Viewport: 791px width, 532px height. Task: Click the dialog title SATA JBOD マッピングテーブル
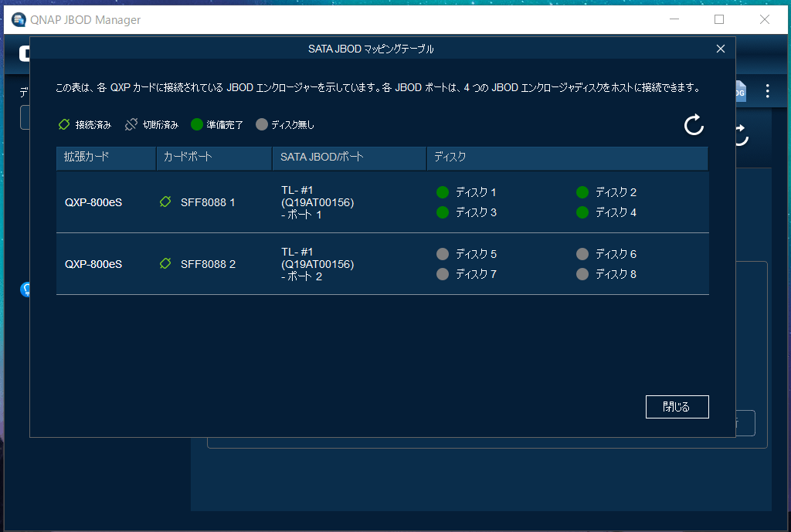[371, 49]
